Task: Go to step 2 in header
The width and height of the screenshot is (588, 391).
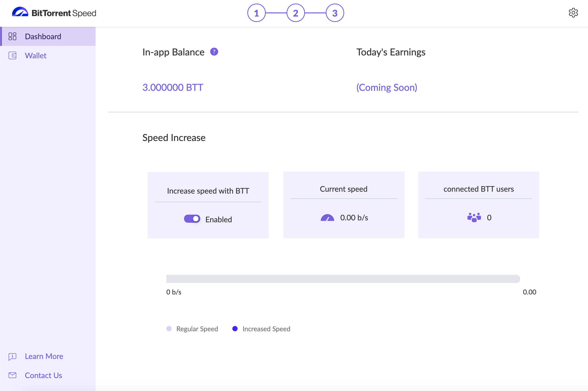Action: pyautogui.click(x=295, y=13)
